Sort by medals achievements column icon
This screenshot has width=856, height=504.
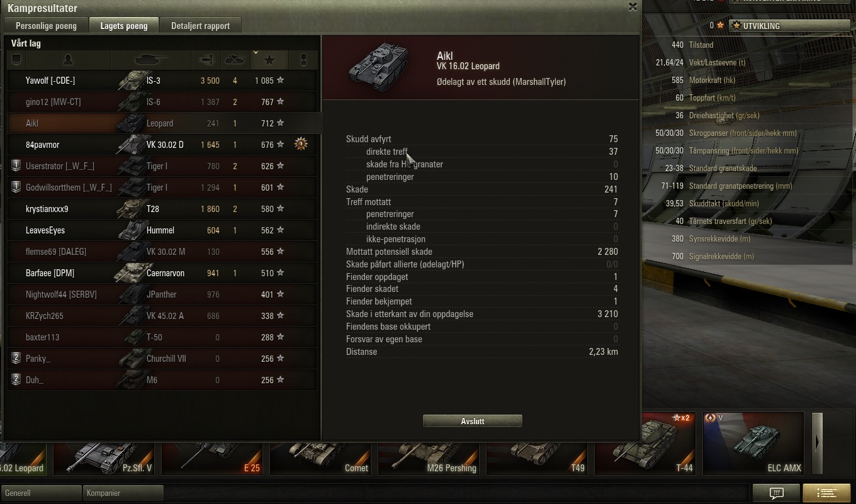tap(303, 60)
